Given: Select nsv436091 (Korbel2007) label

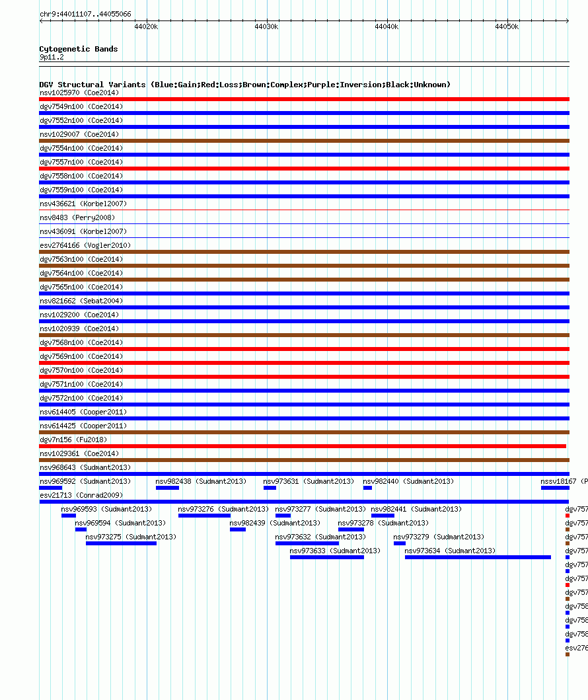Looking at the screenshot, I should pyautogui.click(x=83, y=231).
